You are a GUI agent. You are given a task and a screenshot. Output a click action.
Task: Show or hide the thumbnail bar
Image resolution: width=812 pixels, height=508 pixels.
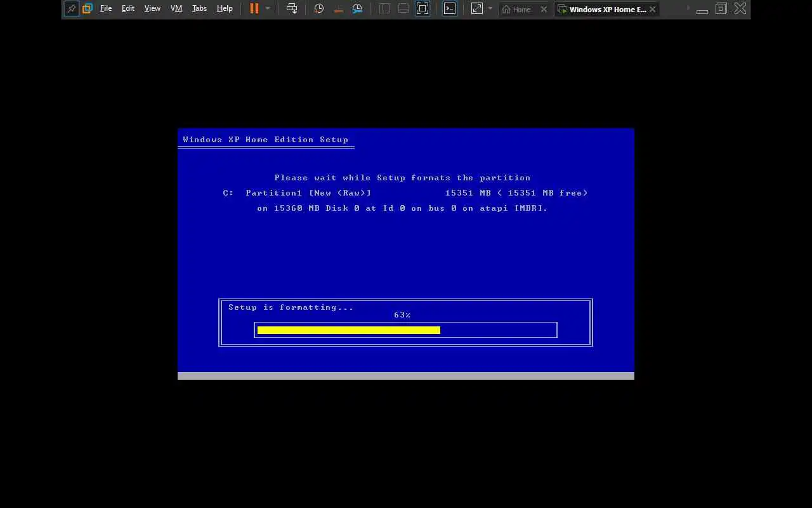[403, 9]
